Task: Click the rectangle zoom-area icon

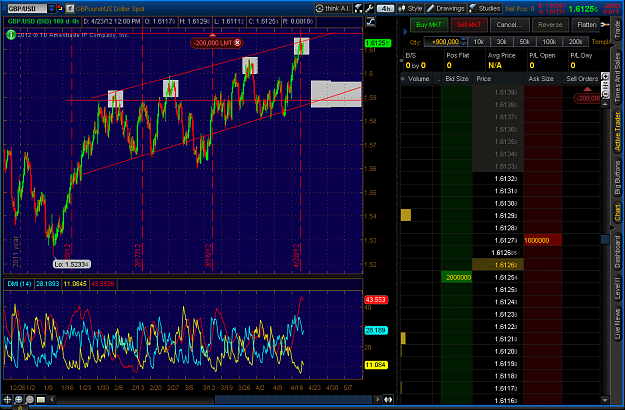Action: pyautogui.click(x=41, y=399)
